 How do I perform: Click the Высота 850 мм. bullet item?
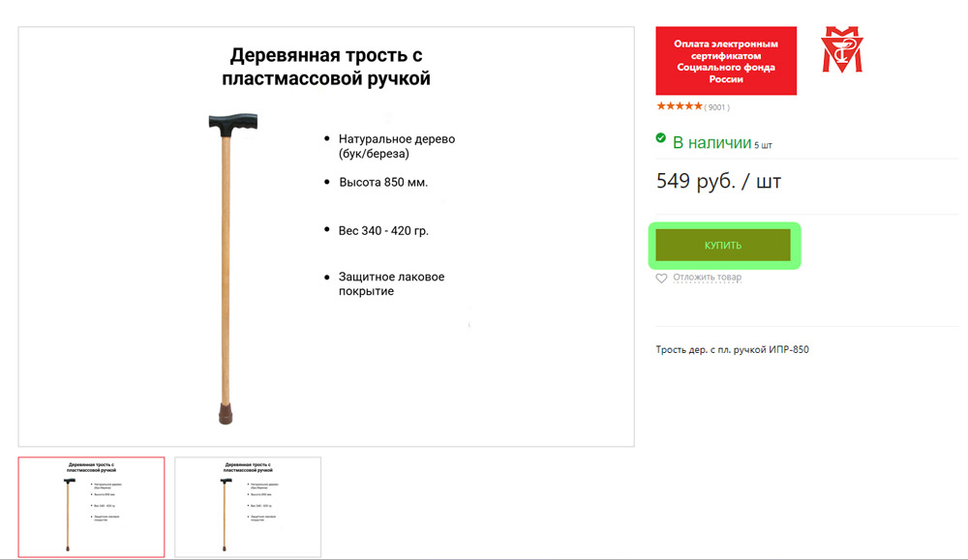click(383, 183)
